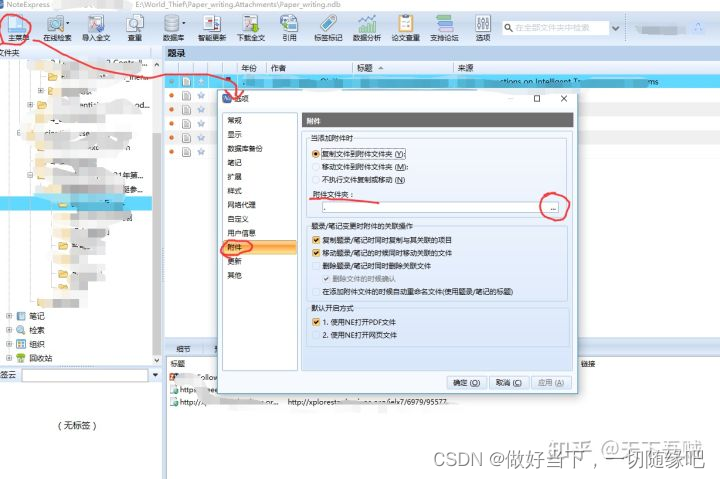This screenshot has height=479, width=720.
Task: Click the 智能更新 smart update icon
Action: tap(212, 23)
